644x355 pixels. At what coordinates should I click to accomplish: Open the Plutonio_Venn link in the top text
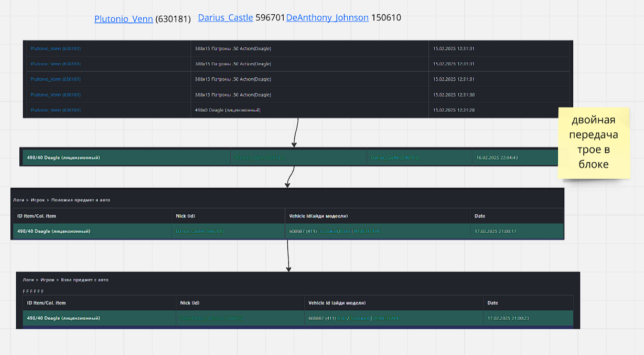click(x=123, y=19)
